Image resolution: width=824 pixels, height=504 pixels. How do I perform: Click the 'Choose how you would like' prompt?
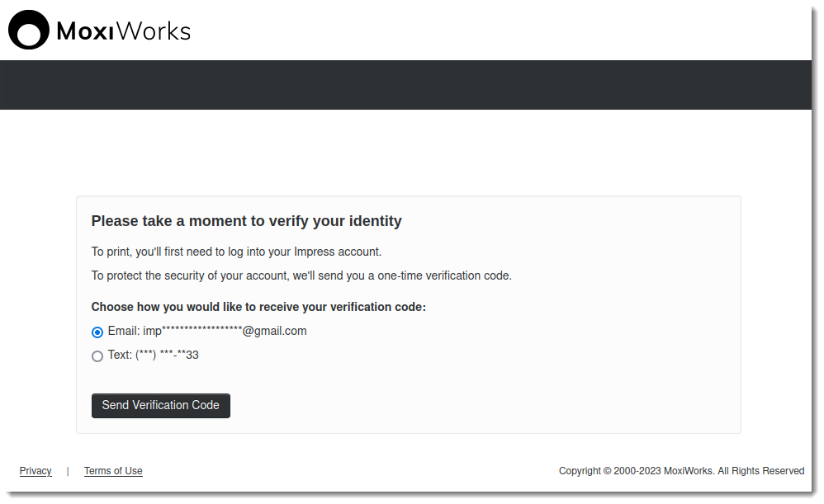(258, 307)
